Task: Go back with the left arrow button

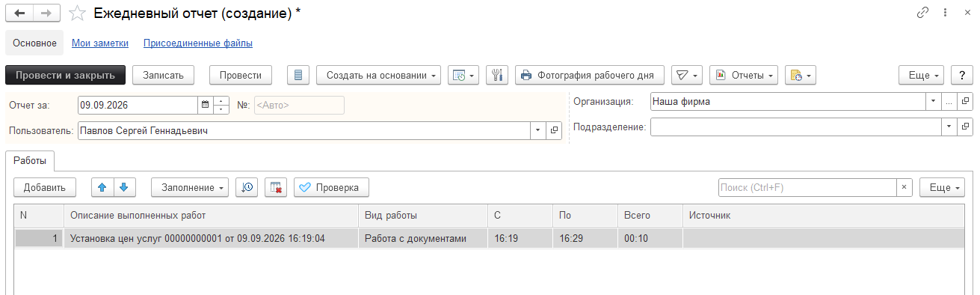Action: coord(19,13)
